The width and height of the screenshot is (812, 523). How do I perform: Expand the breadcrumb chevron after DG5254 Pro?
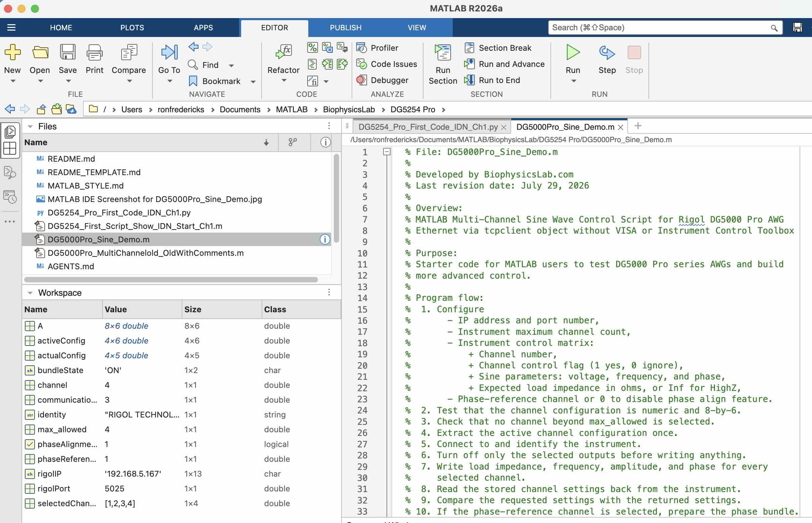tap(444, 110)
